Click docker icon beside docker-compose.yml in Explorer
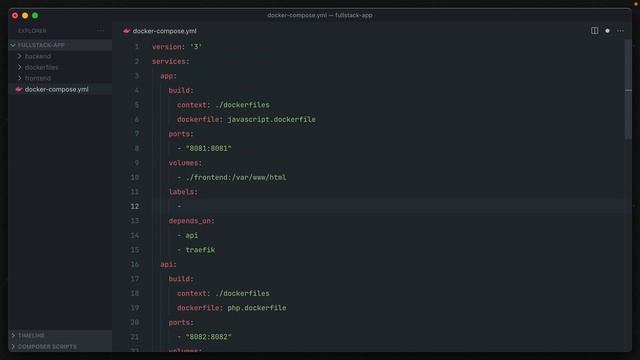The image size is (640, 360). point(19,89)
